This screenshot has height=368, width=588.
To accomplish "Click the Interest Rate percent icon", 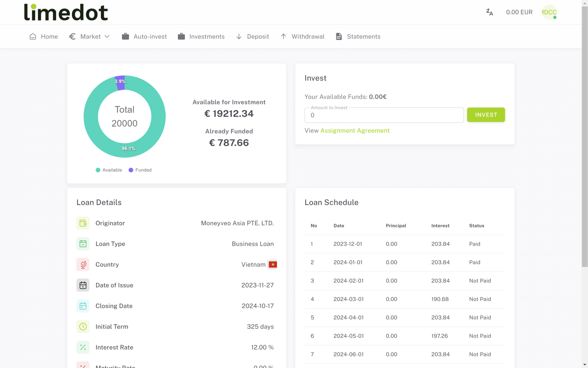I will tap(83, 347).
